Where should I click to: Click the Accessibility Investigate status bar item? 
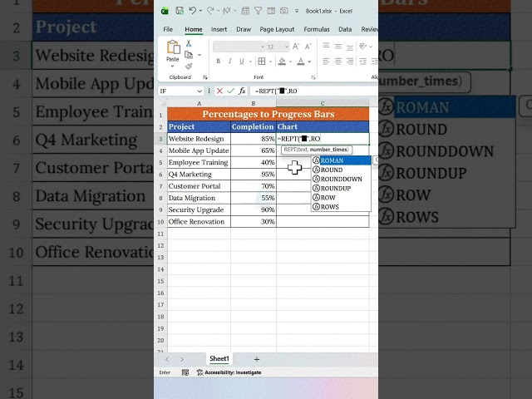click(x=229, y=372)
